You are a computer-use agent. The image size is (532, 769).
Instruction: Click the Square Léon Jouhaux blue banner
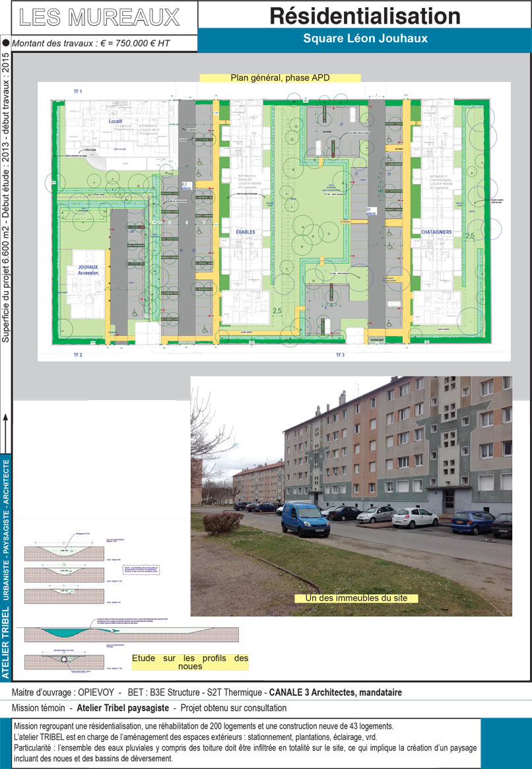pos(364,39)
